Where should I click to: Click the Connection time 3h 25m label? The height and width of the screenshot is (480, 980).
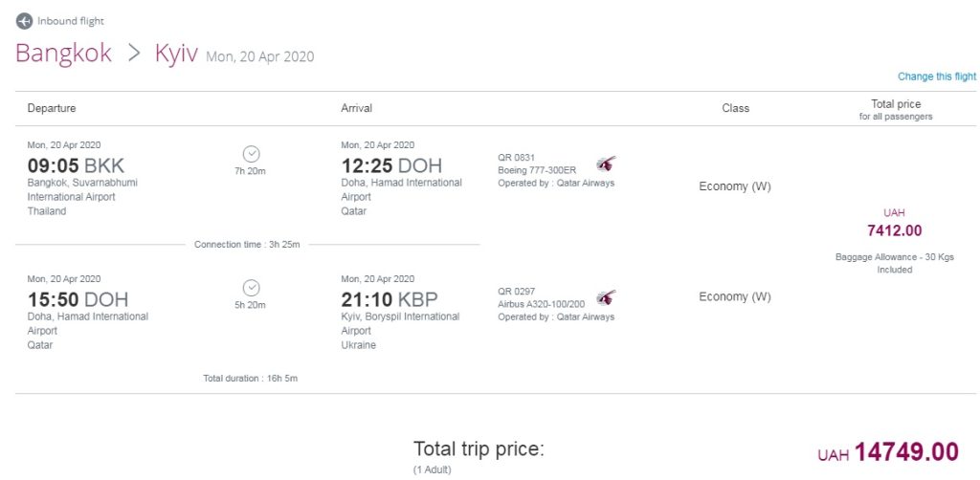(247, 245)
